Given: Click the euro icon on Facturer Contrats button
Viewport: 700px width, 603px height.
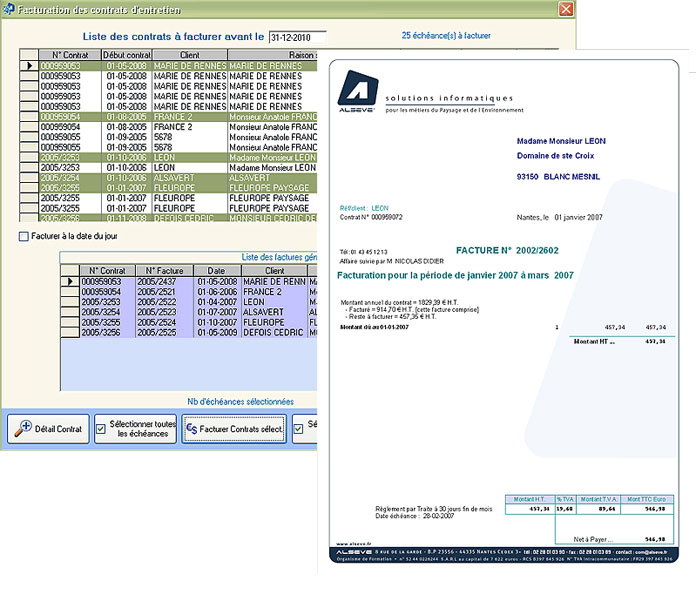Looking at the screenshot, I should coord(192,428).
